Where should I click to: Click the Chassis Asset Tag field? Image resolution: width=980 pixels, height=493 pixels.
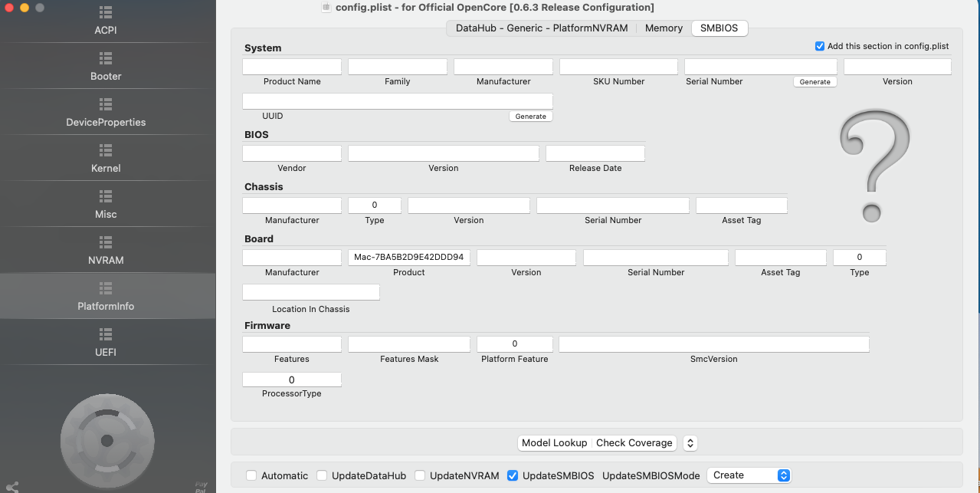tap(742, 205)
